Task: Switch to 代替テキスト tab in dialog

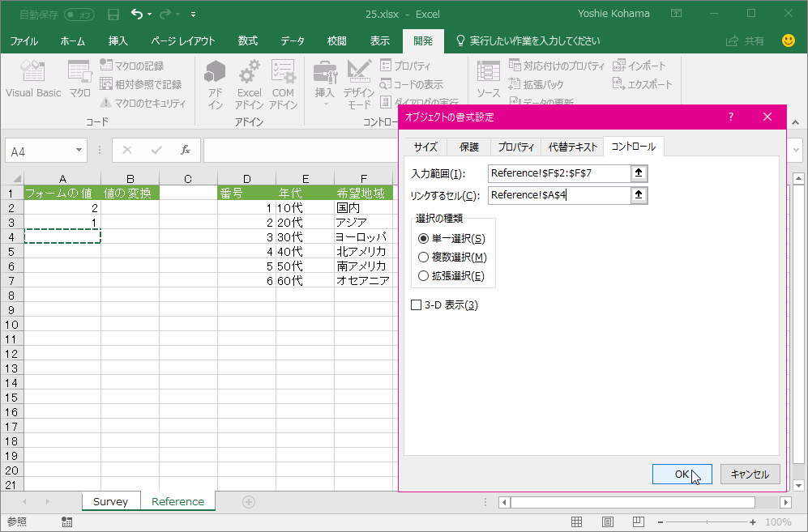Action: point(572,147)
